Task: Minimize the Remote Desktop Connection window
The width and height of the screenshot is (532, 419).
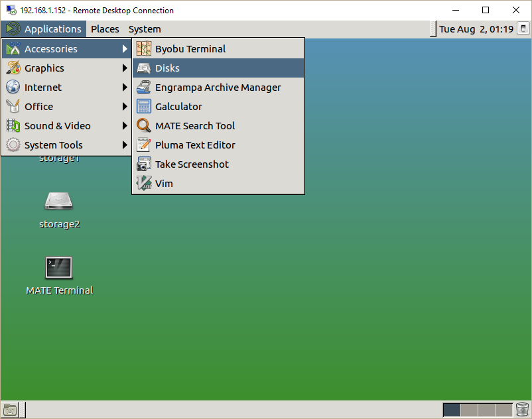Action: click(456, 10)
